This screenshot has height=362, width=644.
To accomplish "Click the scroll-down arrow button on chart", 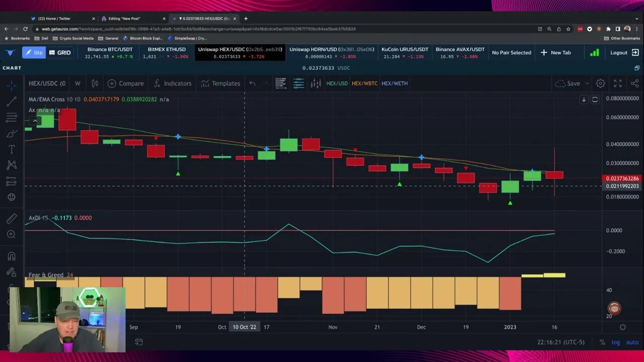I will point(584,100).
